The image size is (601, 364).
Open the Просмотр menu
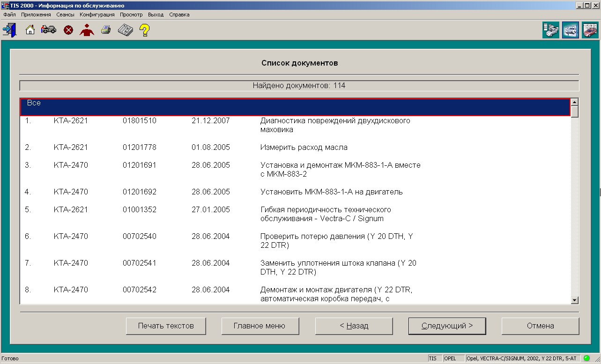131,15
